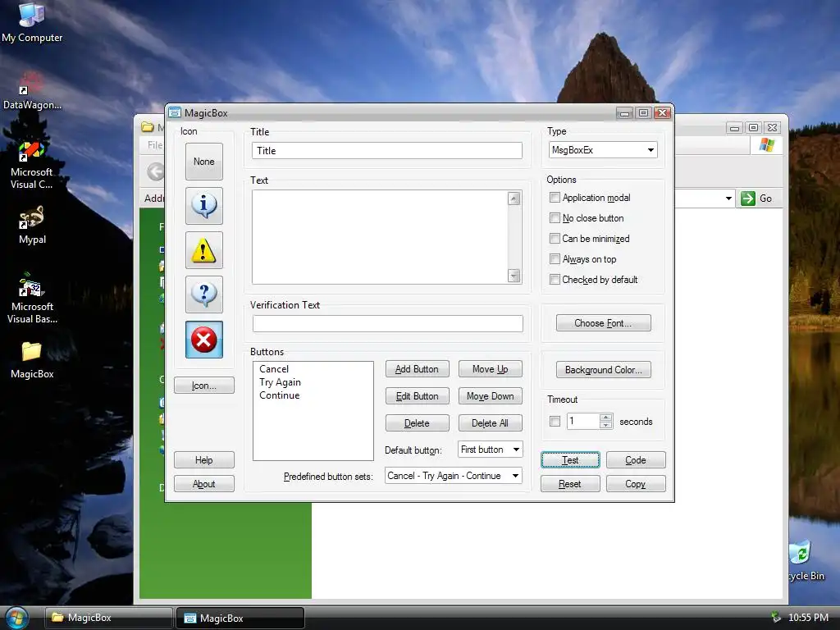Open Microsoft Visual C desktop shortcut
The image size is (840, 630).
(x=32, y=164)
